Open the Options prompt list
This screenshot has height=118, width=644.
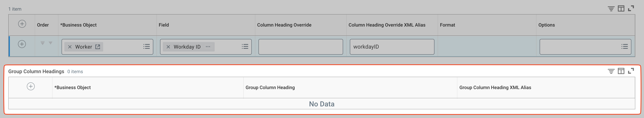pos(624,47)
